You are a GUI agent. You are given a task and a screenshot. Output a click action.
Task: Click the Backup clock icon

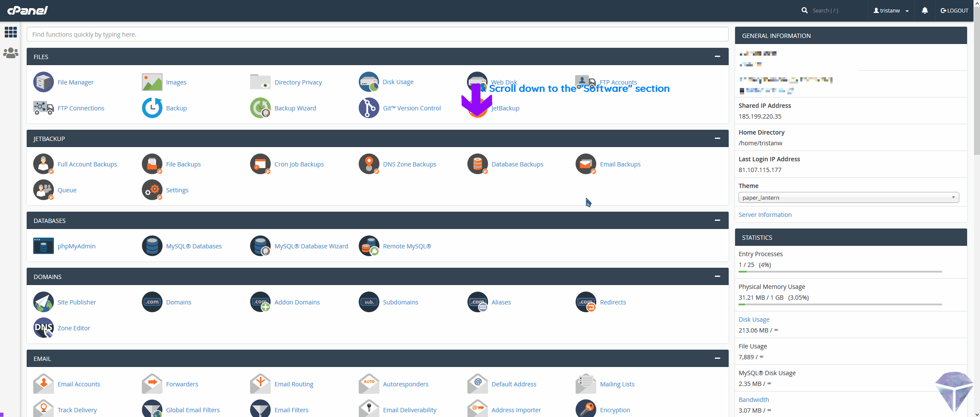click(x=152, y=108)
